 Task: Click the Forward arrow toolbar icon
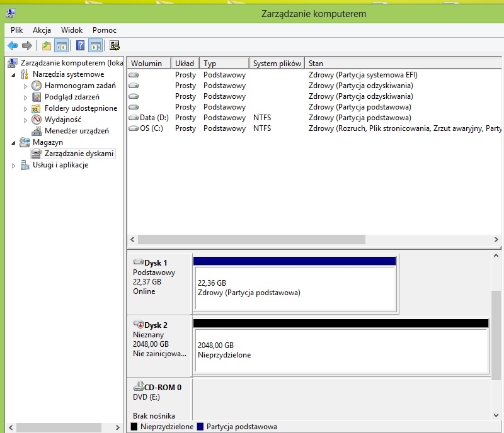(27, 45)
